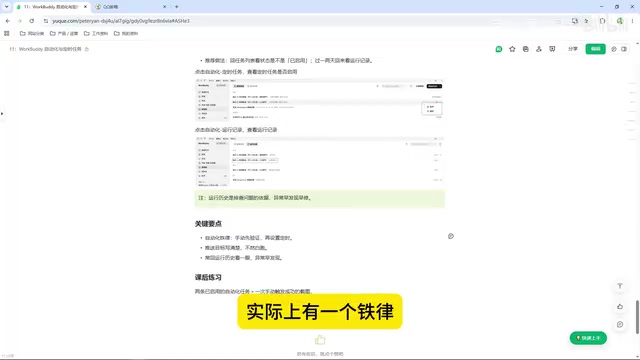Switch to the second browser tab
This screenshot has width=640, height=360.
pyautogui.click(x=127, y=7)
